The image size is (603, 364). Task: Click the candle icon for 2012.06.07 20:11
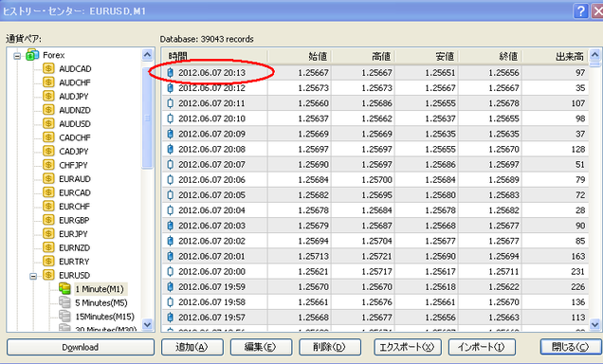pos(171,103)
